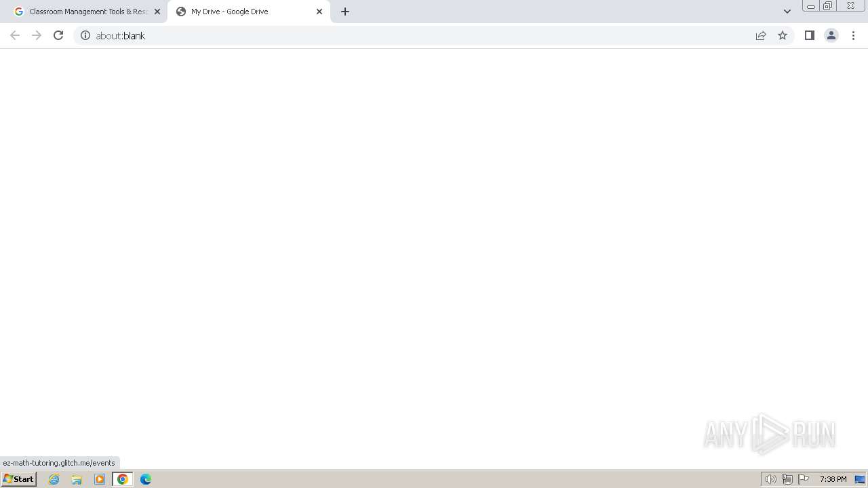Image resolution: width=868 pixels, height=488 pixels.
Task: Select Chrome taskbar icon
Action: click(x=123, y=479)
